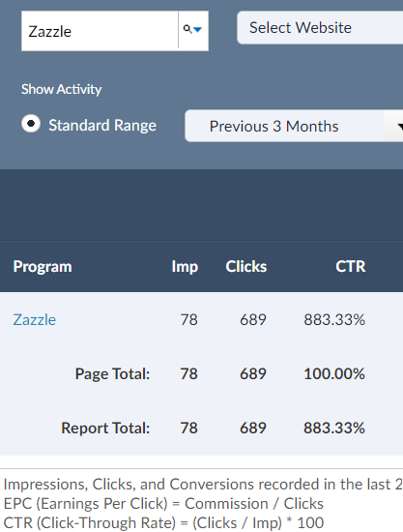Click the Zazzle row clicks value 689
The image size is (403, 532).
coord(253,319)
